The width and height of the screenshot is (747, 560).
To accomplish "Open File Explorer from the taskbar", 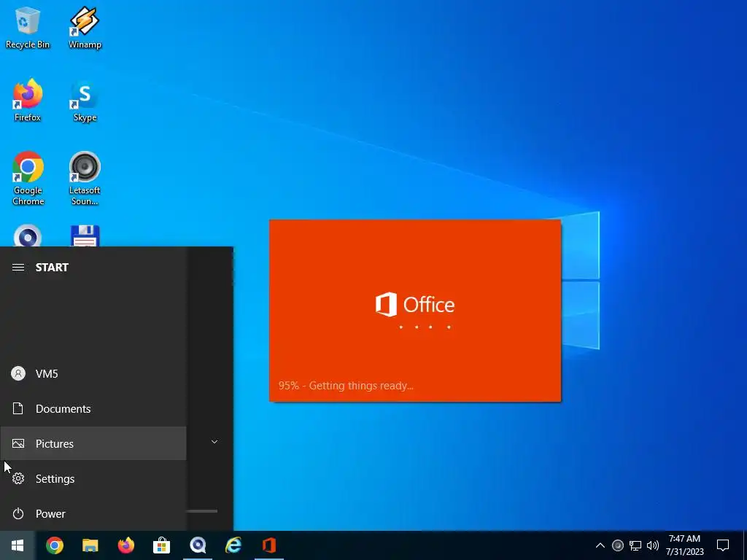I will click(x=90, y=545).
